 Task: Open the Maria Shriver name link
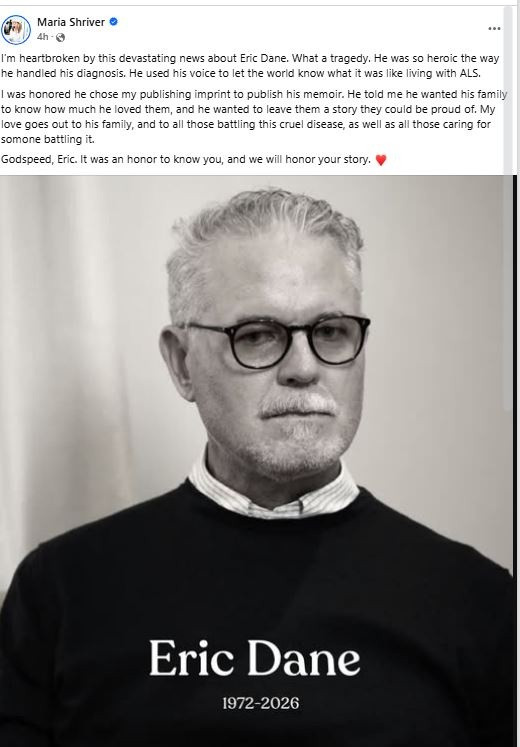tap(71, 22)
